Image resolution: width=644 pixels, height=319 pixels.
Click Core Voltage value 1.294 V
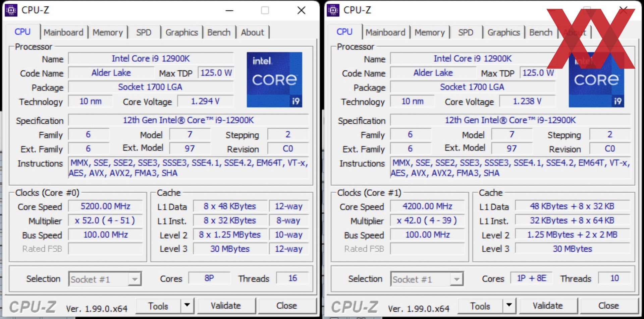point(205,101)
